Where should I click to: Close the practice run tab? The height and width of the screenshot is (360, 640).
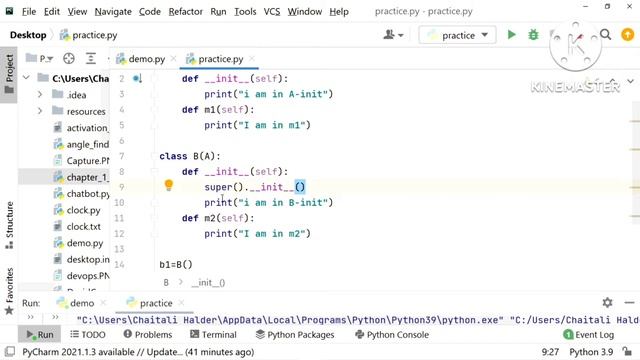(181, 303)
